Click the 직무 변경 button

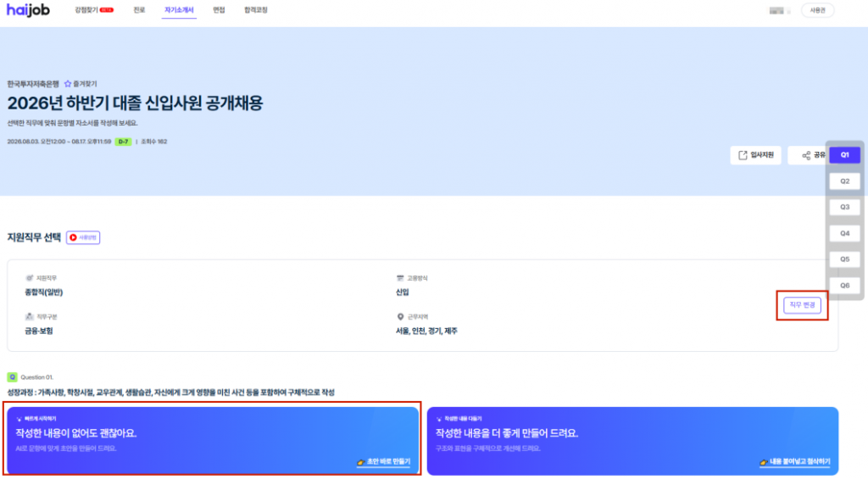pos(802,305)
